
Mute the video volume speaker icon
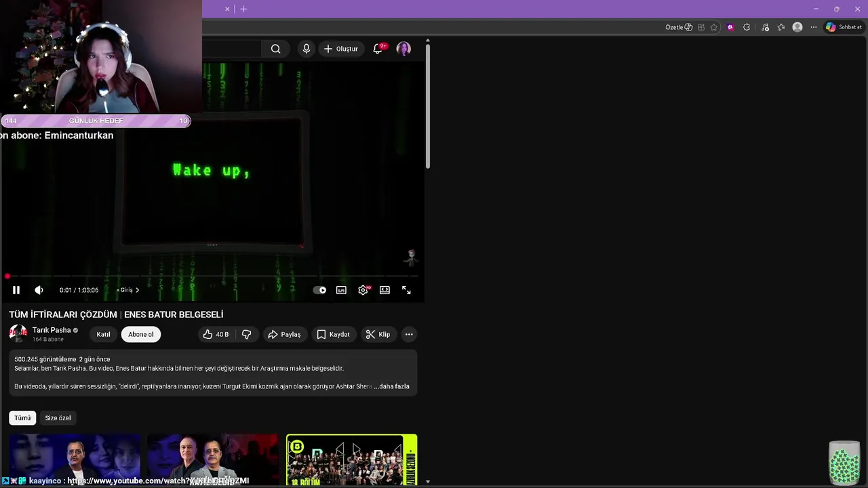tap(39, 290)
